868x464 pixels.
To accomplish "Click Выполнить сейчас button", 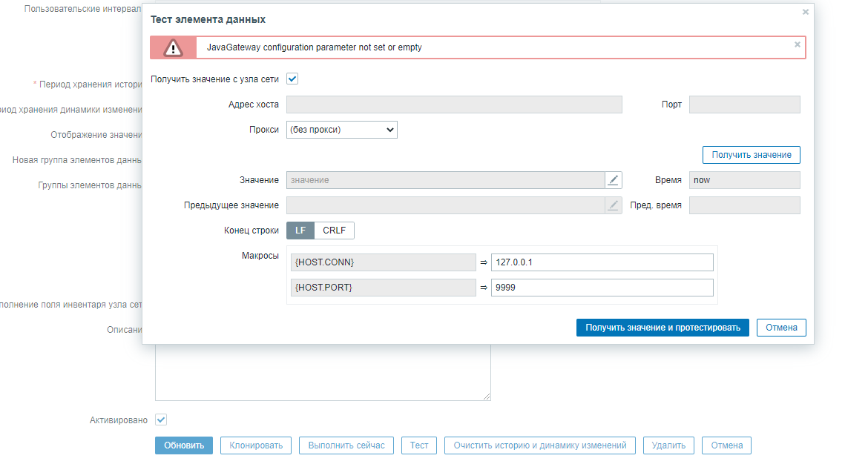I will click(x=346, y=445).
